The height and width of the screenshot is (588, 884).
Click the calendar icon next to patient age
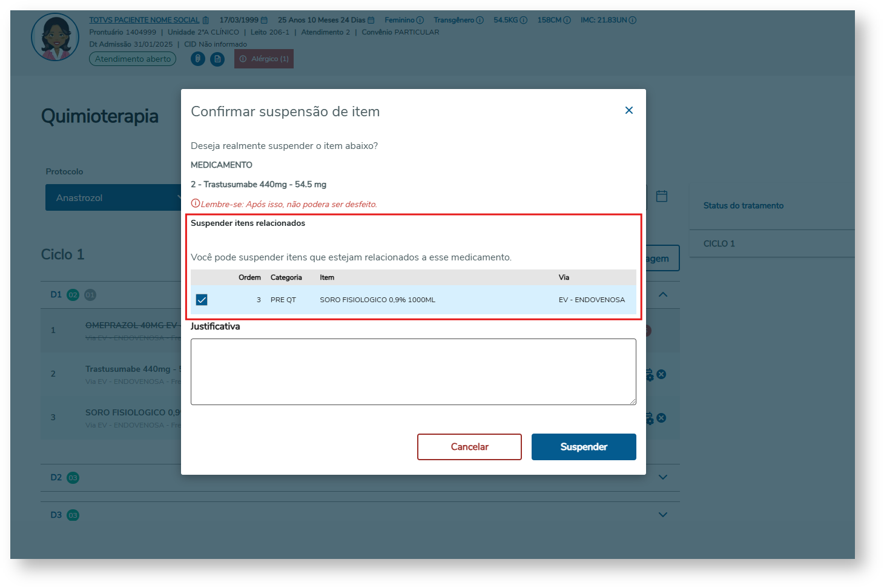[x=371, y=20]
